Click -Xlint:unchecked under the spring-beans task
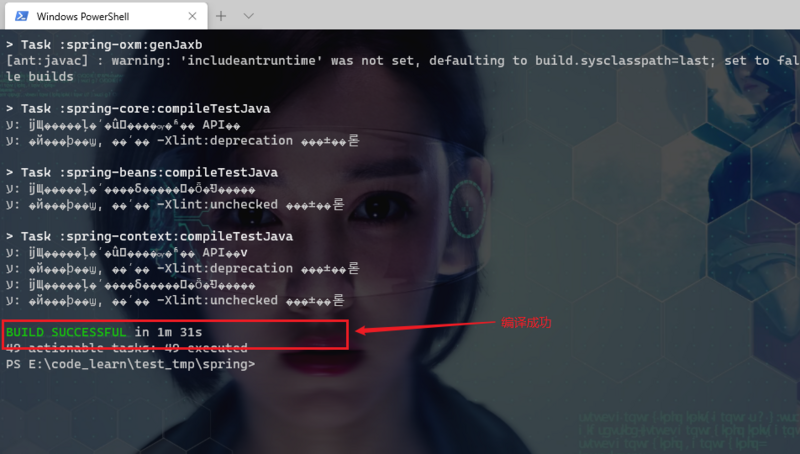800x454 pixels. tap(217, 205)
